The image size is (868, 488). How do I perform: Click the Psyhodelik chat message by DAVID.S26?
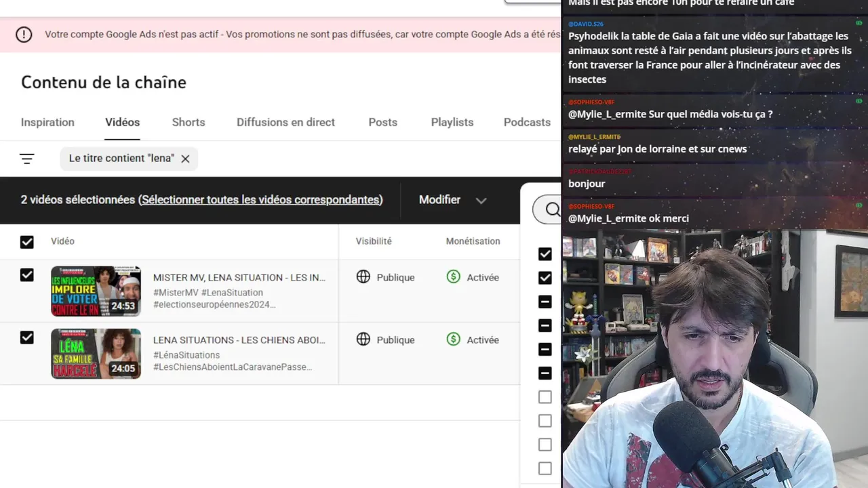tap(709, 58)
